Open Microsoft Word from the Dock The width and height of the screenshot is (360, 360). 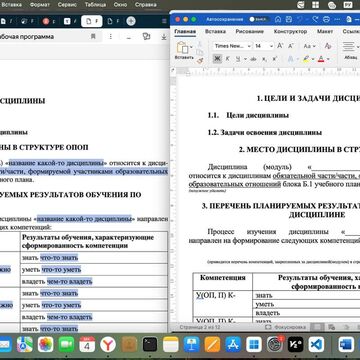point(346,344)
